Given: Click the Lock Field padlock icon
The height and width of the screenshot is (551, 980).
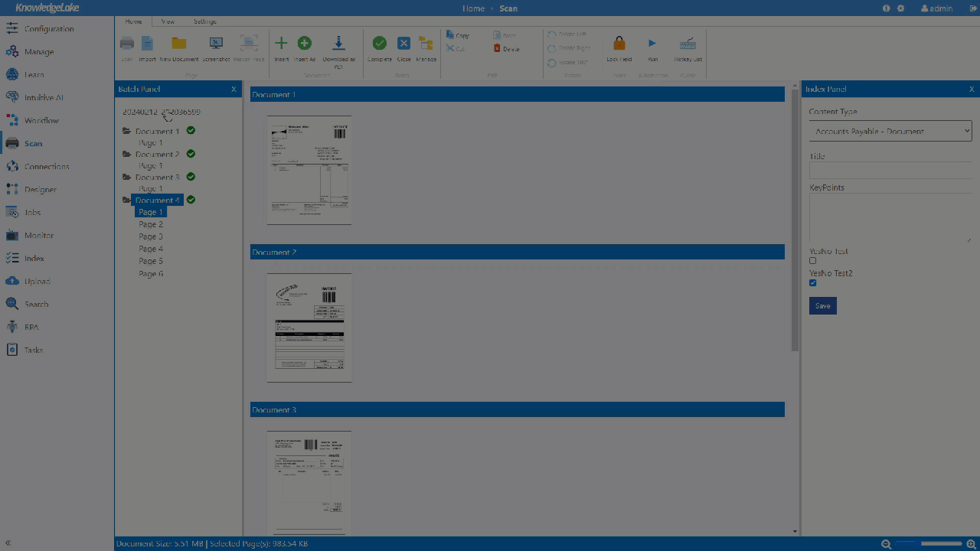Looking at the screenshot, I should coord(619,44).
